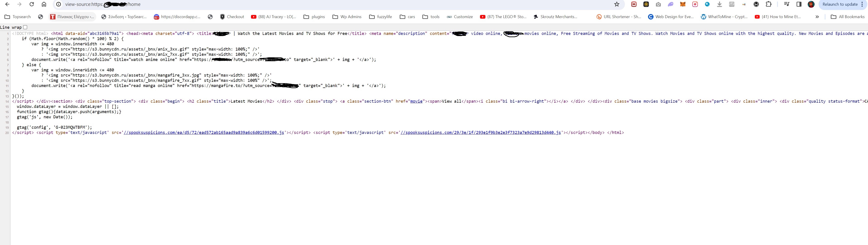Image resolution: width=868 pixels, height=245 pixels.
Task: Open the AJ Tracey YouTube bookmark
Action: coord(273,17)
